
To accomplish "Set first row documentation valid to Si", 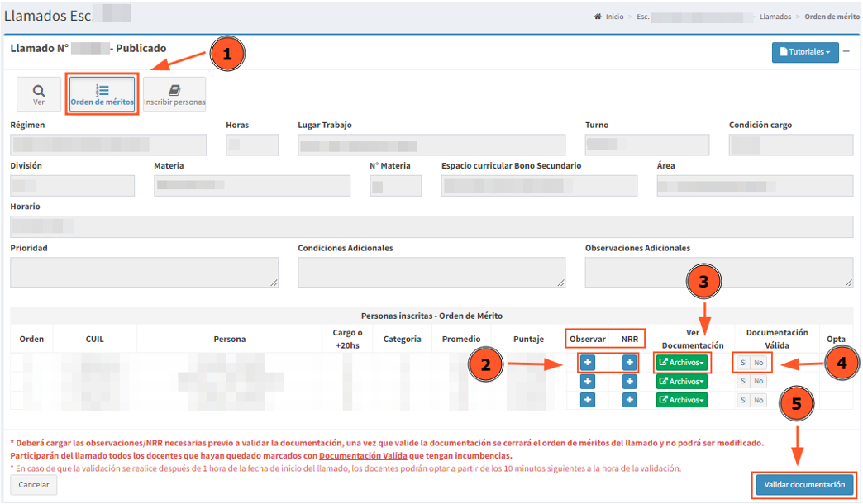I will (743, 362).
